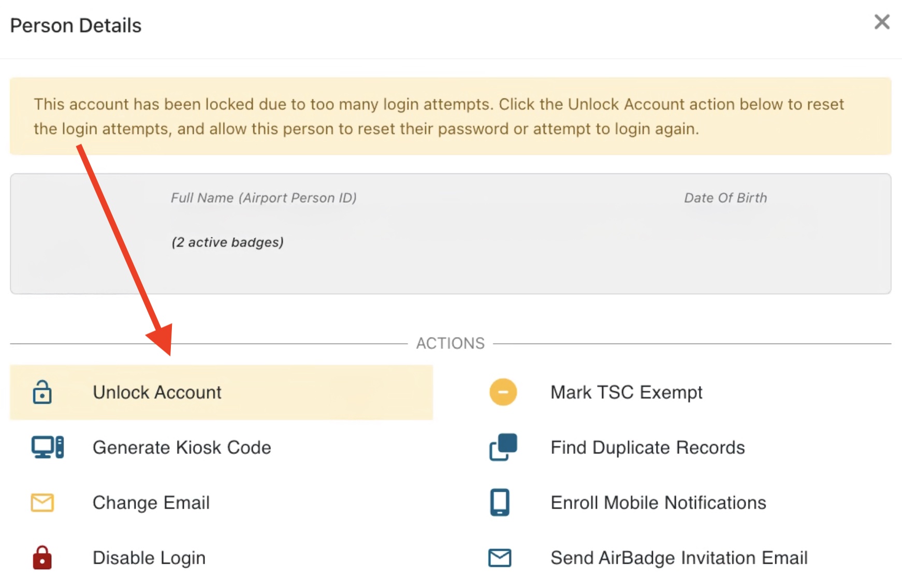Click the open padlock Unlock Account icon
This screenshot has height=588, width=902.
click(42, 392)
